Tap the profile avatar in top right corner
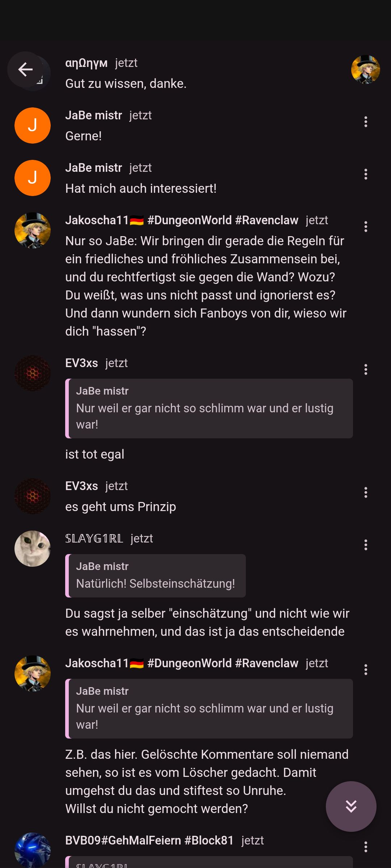 pos(366,69)
